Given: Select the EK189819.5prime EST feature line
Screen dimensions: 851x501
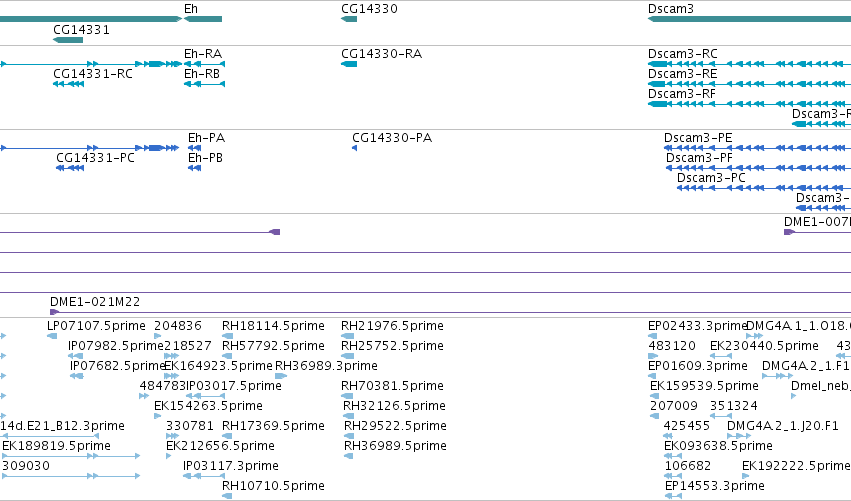Looking at the screenshot, I should (x=71, y=456).
